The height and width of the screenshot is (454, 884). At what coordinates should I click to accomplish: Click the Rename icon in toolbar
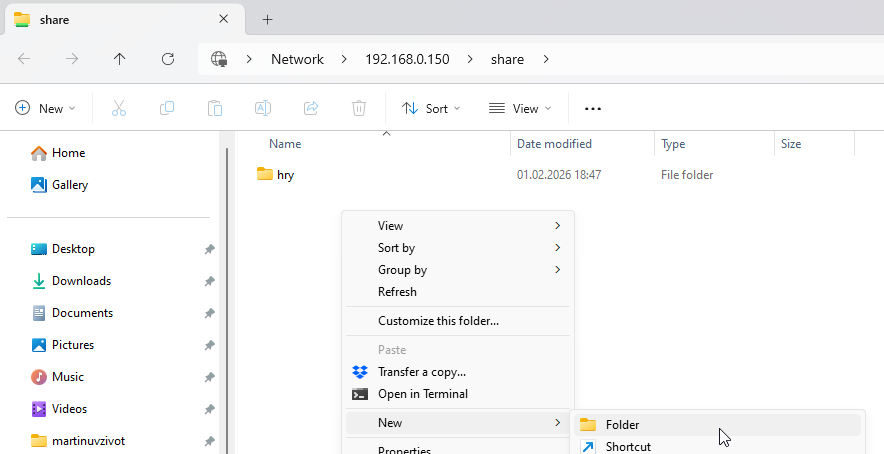tap(263, 108)
